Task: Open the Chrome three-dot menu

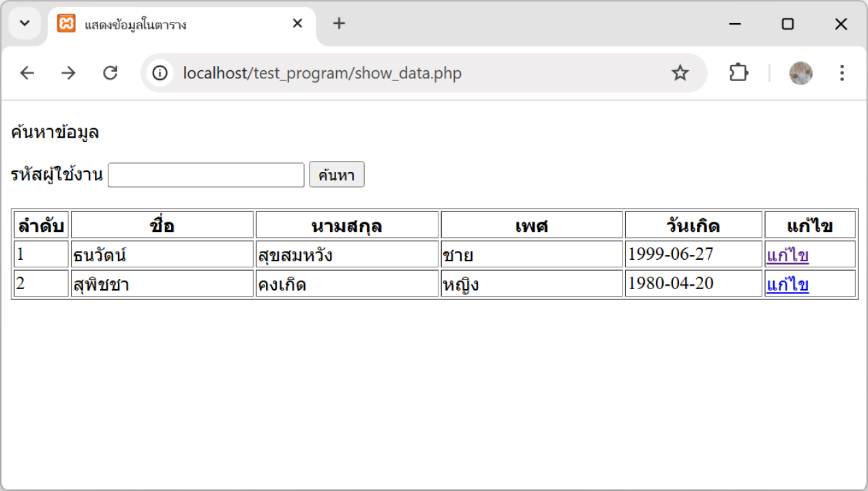Action: point(842,73)
